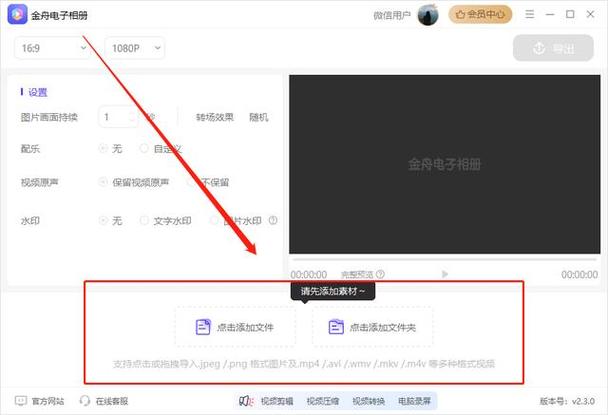Screen dimensions: 608x415
Task: Click the 完整预览 full preview label
Action: point(357,275)
